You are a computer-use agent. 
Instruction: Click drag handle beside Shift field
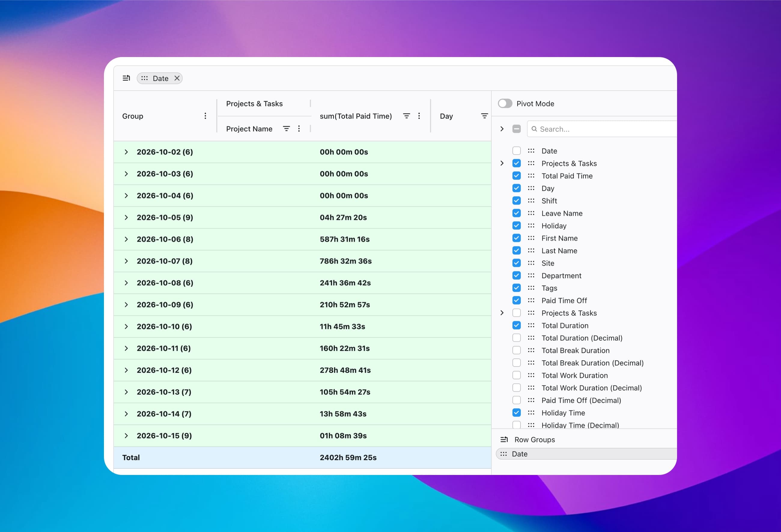click(x=531, y=201)
